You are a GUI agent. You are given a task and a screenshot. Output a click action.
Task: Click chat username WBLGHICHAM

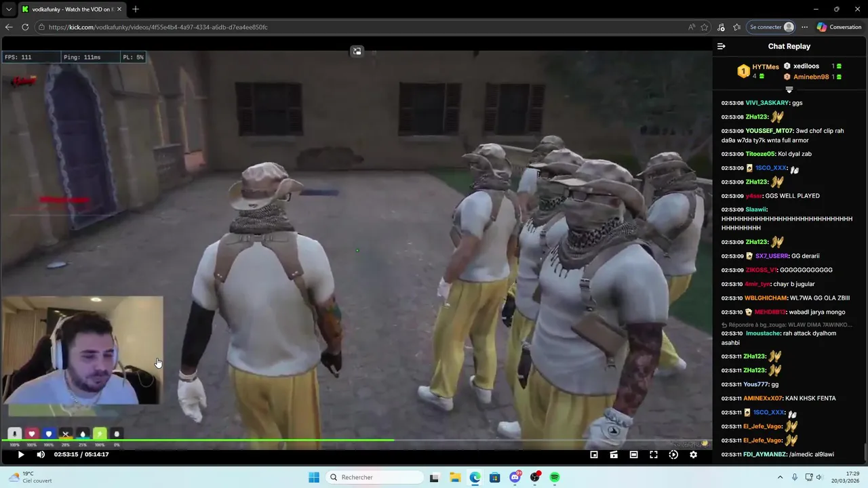tap(766, 298)
